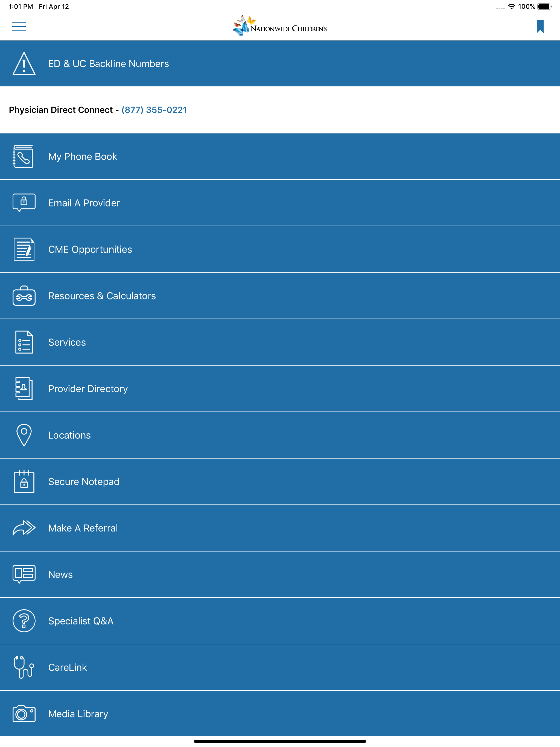Tap the home indicator bar
Image resolution: width=560 pixels, height=747 pixels.
click(280, 741)
